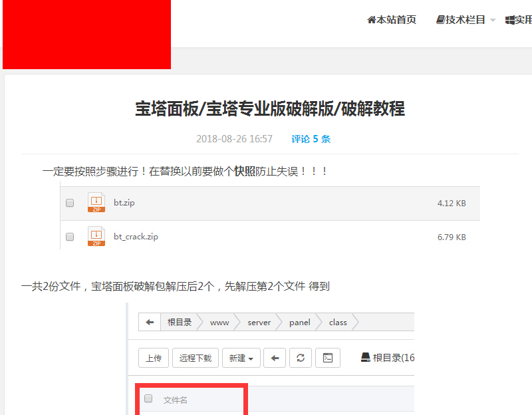532x415 pixels.
Task: Go to 根目录 in the breadcrumb path
Action: click(180, 322)
